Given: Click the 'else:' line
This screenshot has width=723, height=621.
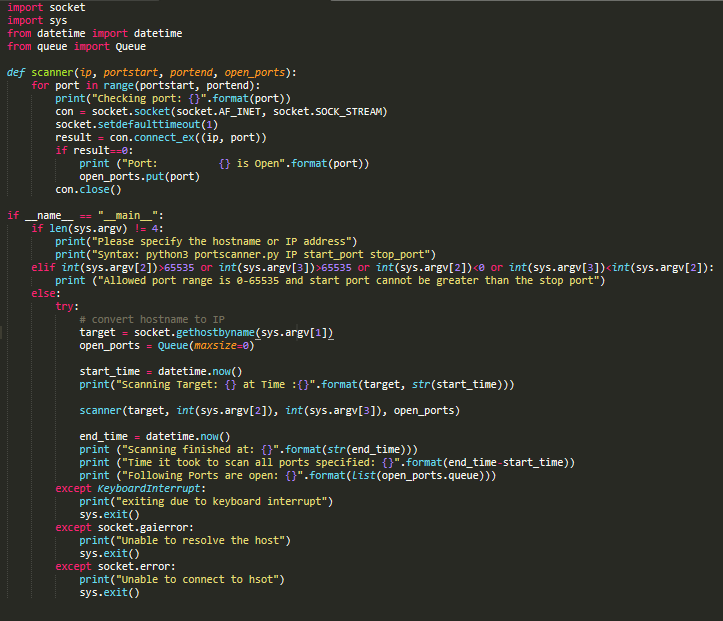Looking at the screenshot, I should [x=46, y=293].
